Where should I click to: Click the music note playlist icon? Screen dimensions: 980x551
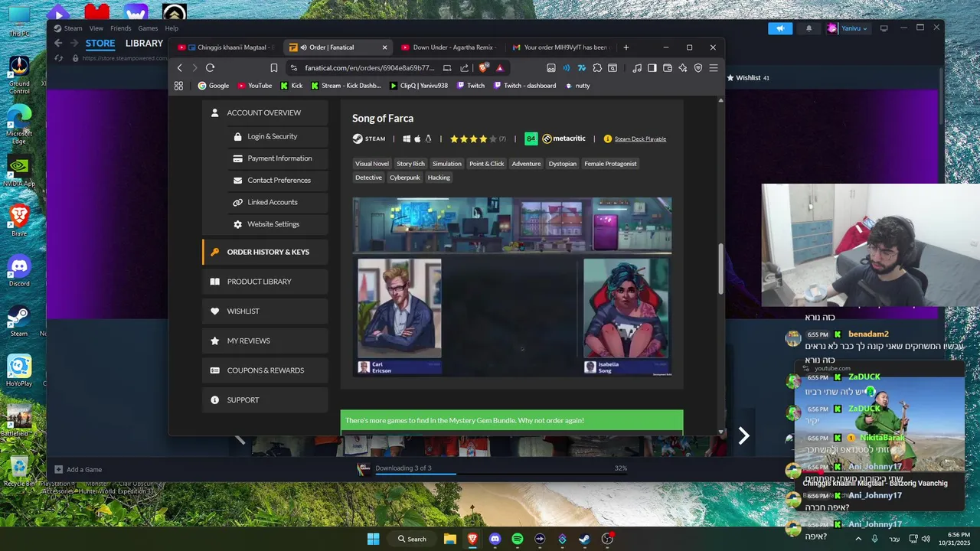pyautogui.click(x=637, y=67)
